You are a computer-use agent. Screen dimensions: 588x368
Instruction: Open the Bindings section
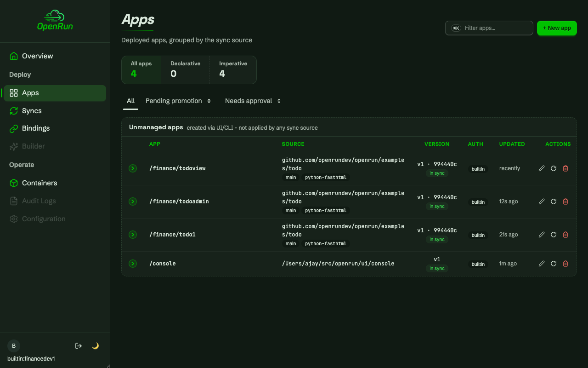[x=55, y=128]
